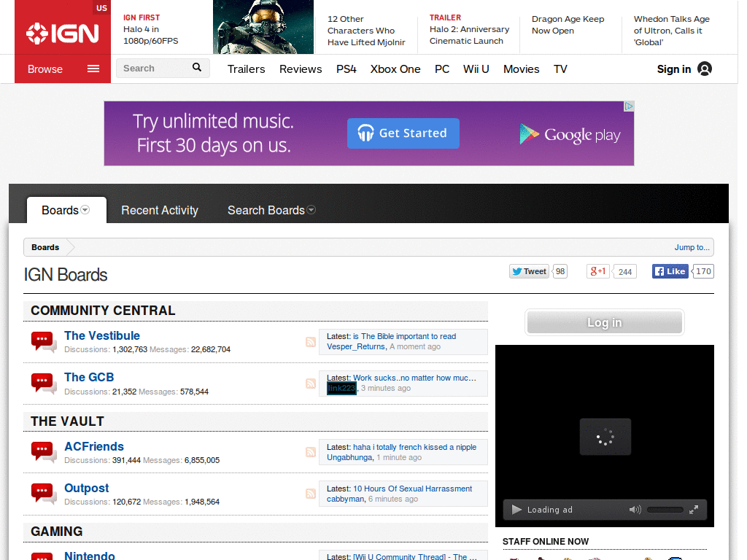Open 'Work sucks..no matter how muc…' thread

[x=414, y=378]
